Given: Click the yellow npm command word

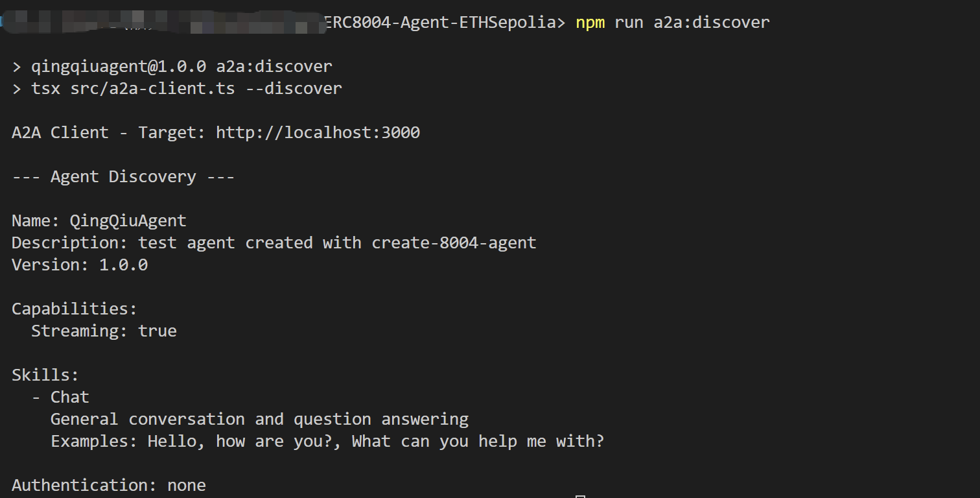Looking at the screenshot, I should tap(590, 23).
